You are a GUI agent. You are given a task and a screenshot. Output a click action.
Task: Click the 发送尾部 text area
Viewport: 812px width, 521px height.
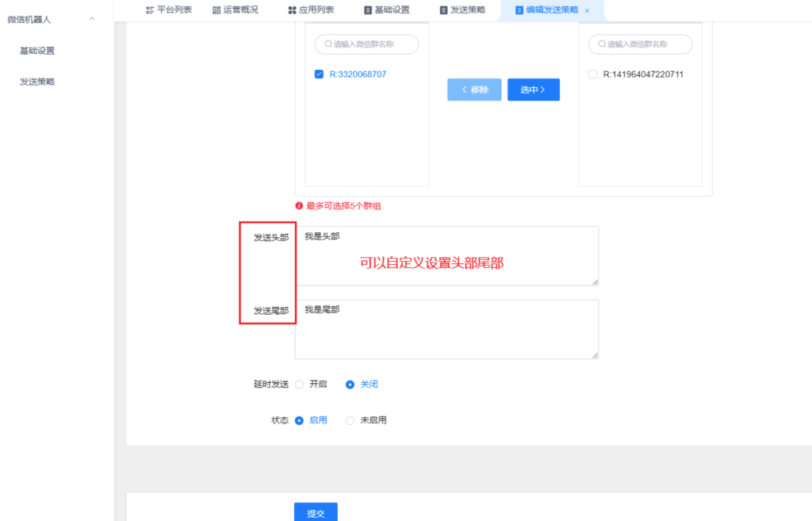[446, 329]
